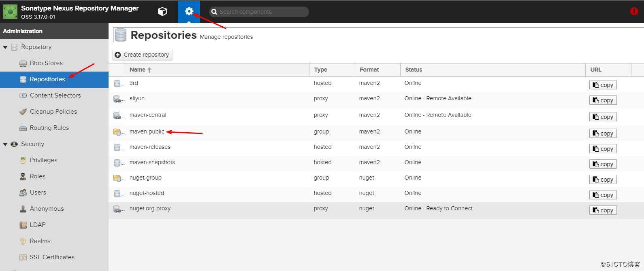
Task: Open the Users item under Security
Action: pyautogui.click(x=38, y=193)
